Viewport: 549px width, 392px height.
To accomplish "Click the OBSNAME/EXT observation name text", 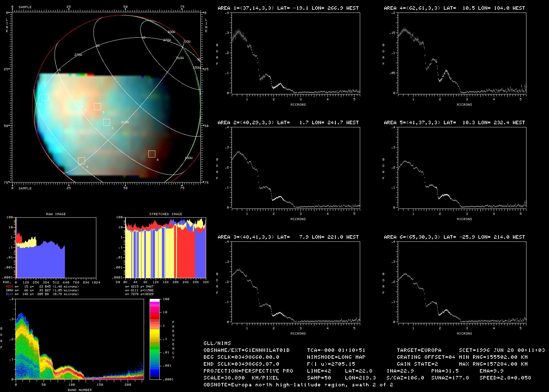I will tap(247, 350).
